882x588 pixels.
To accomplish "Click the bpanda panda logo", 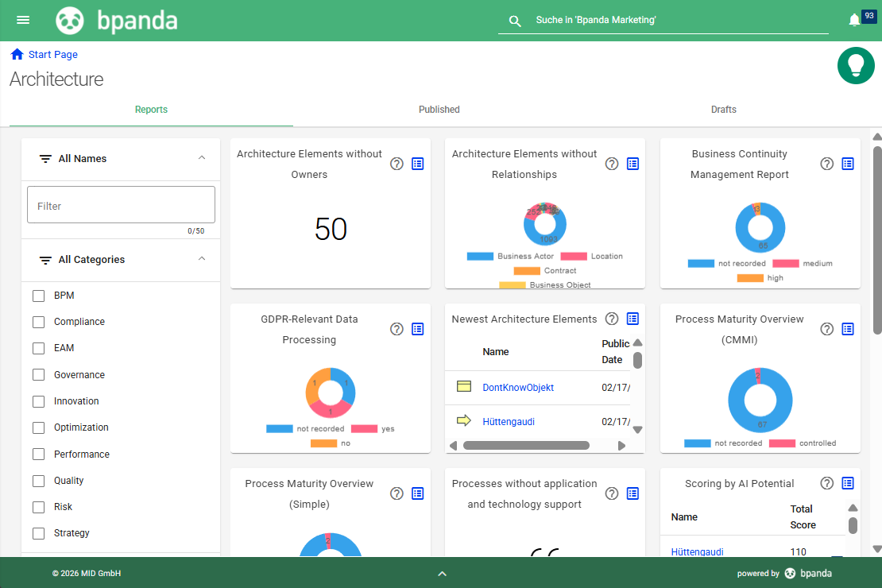I will pyautogui.click(x=70, y=20).
